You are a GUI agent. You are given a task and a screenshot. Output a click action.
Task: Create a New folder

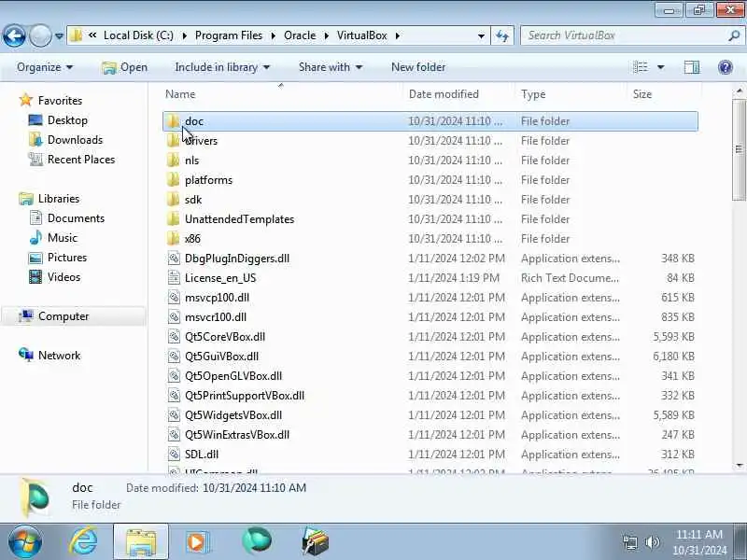pyautogui.click(x=418, y=67)
